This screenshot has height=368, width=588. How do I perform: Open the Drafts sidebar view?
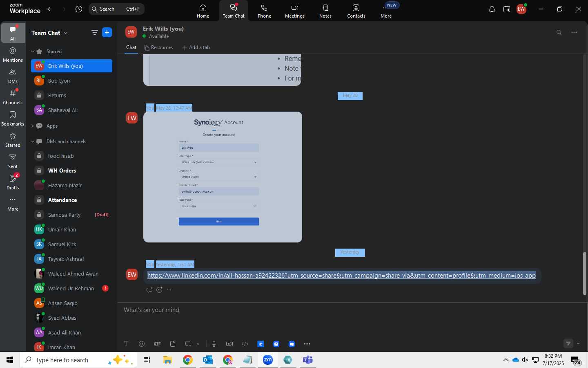13,182
